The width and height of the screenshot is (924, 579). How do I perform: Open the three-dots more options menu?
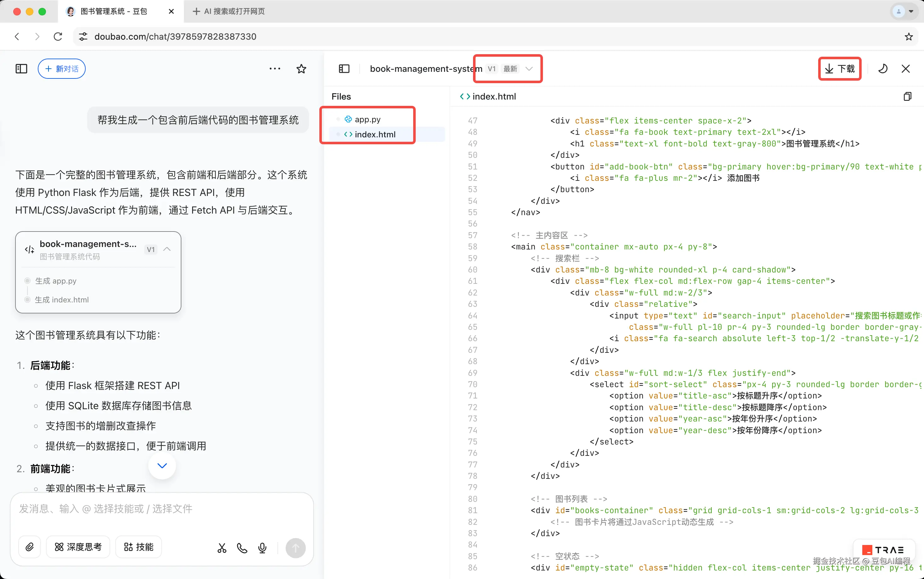coord(275,69)
